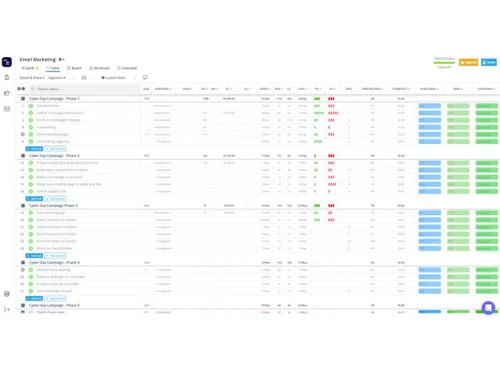Toggle done check for Second mass mailing
The width and height of the screenshot is (500, 375).
point(31,270)
